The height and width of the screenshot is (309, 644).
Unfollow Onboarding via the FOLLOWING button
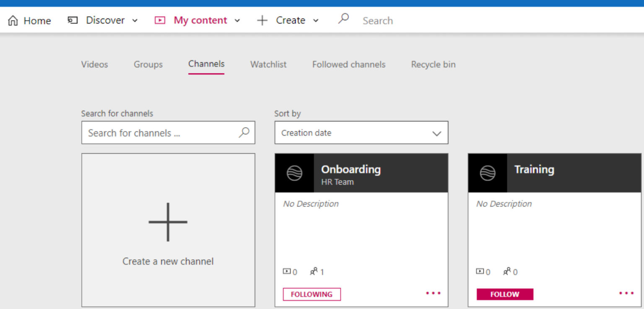(312, 294)
